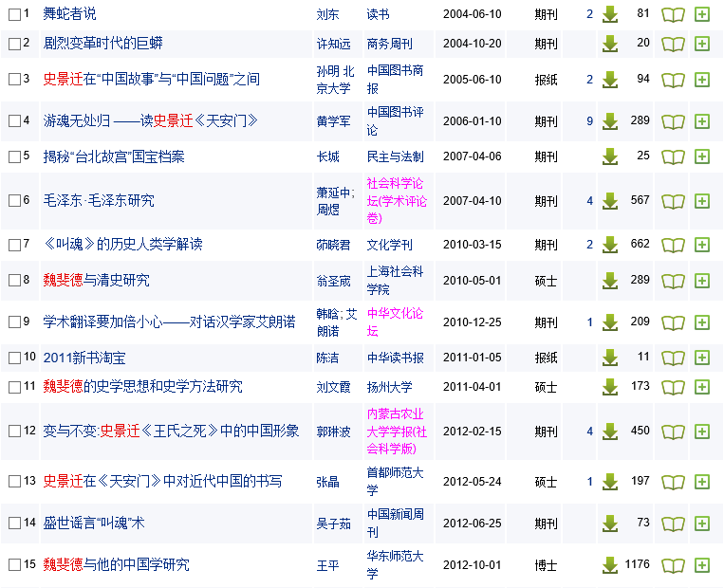Download 《叫魂》的历史人类学解读
This screenshot has height=588, width=724.
click(609, 245)
